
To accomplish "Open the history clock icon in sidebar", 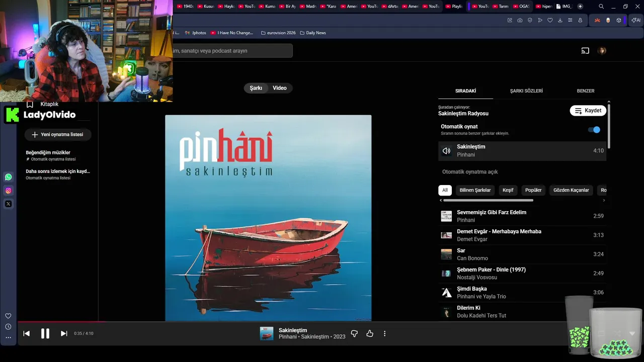I will [x=8, y=327].
